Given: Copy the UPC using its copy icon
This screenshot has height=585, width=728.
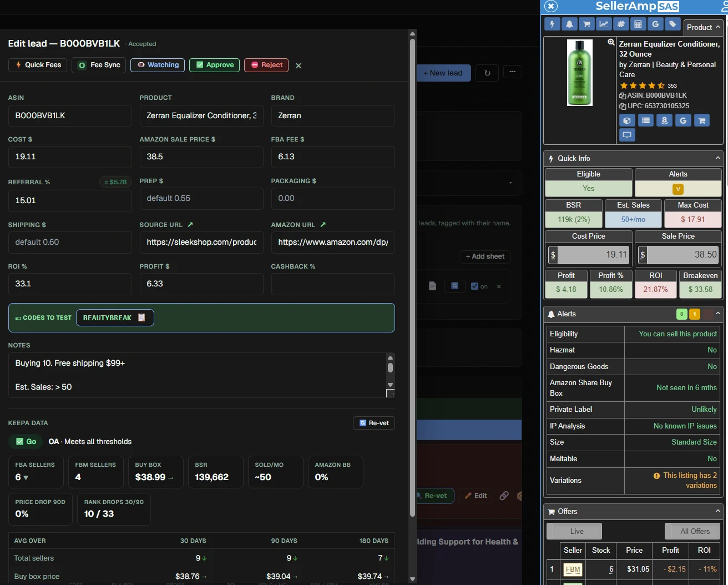Looking at the screenshot, I should pos(623,106).
